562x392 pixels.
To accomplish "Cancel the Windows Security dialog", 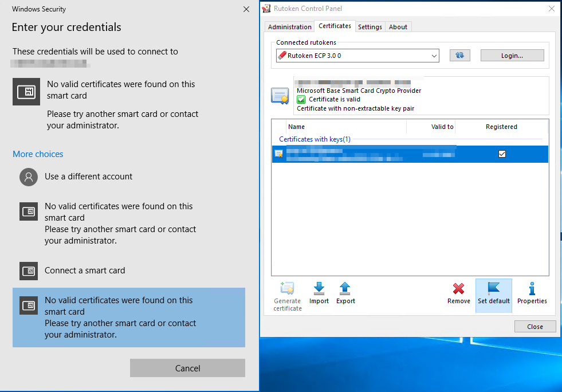I will click(x=187, y=368).
